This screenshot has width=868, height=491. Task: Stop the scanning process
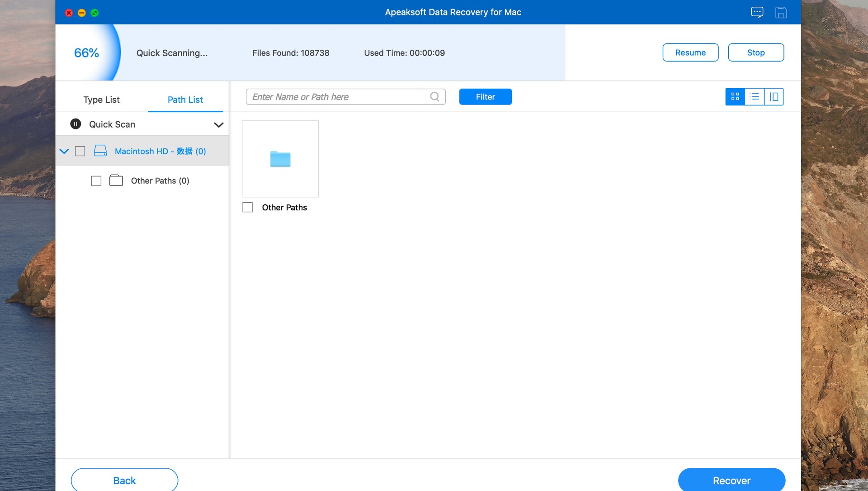tap(755, 52)
